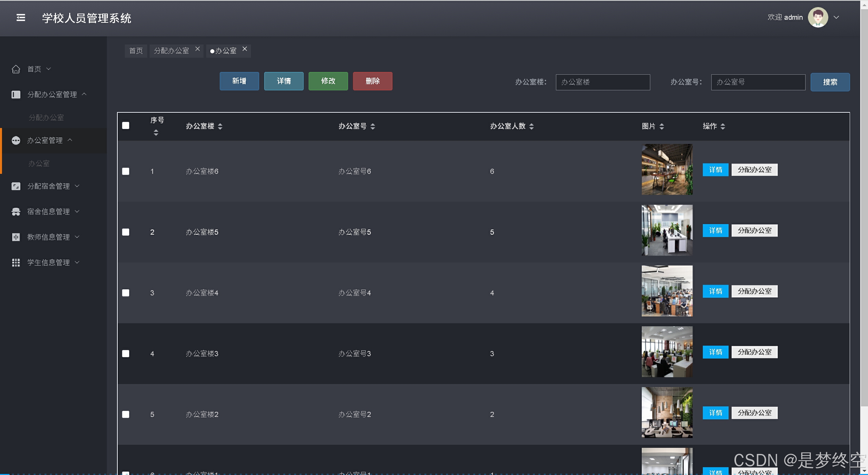Focus the 办公室楼 search input field
868x475 pixels.
pyautogui.click(x=603, y=82)
